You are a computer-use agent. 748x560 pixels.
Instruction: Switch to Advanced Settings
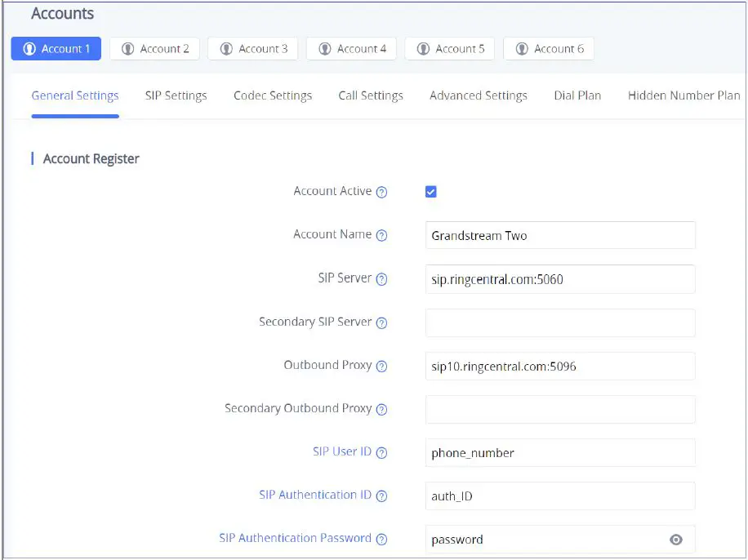point(478,96)
